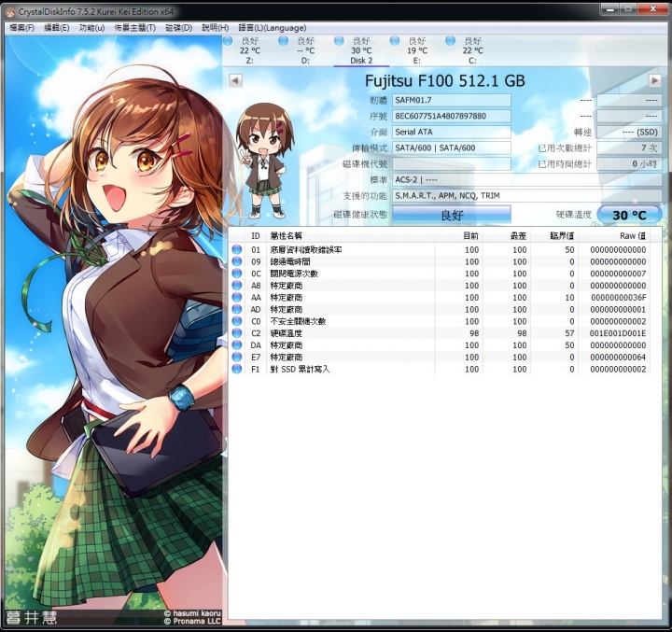Open the 佈景主題(T) menu
The height and width of the screenshot is (632, 672).
tap(135, 28)
